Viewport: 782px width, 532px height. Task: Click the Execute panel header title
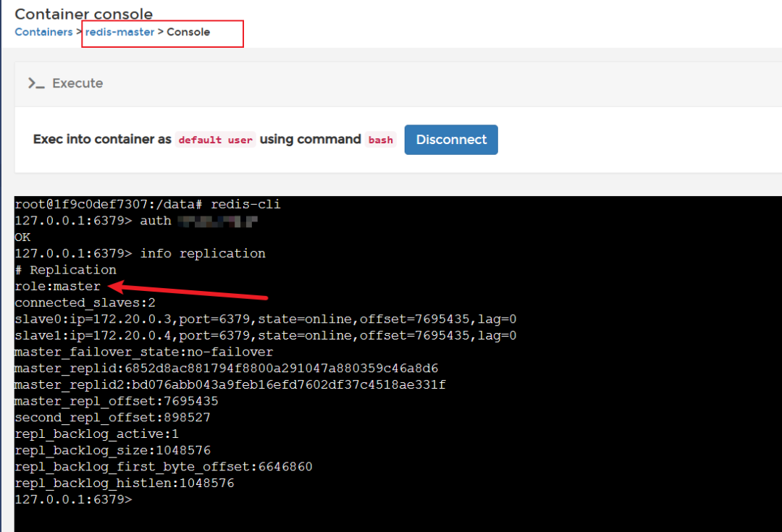click(77, 83)
